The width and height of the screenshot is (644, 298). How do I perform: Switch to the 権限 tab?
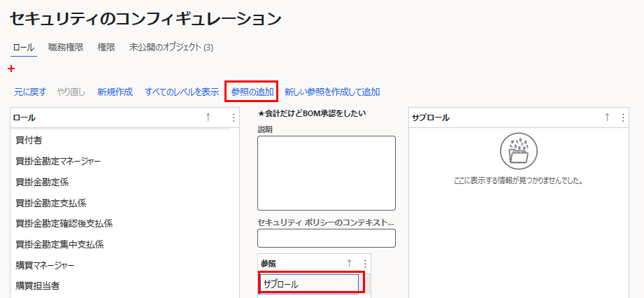pos(106,48)
